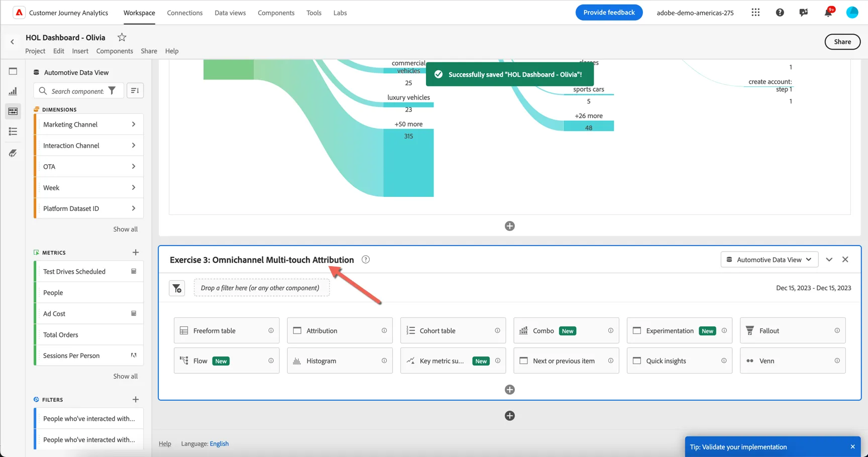868x457 pixels.
Task: Show all dimensions
Action: 125,229
